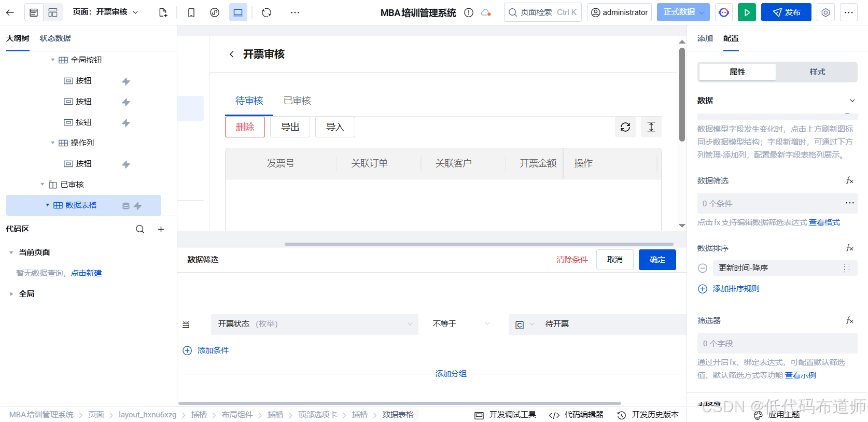Screen dimensions: 868x422
Task: Click the database icon on 数据表格 row
Action: (126, 206)
